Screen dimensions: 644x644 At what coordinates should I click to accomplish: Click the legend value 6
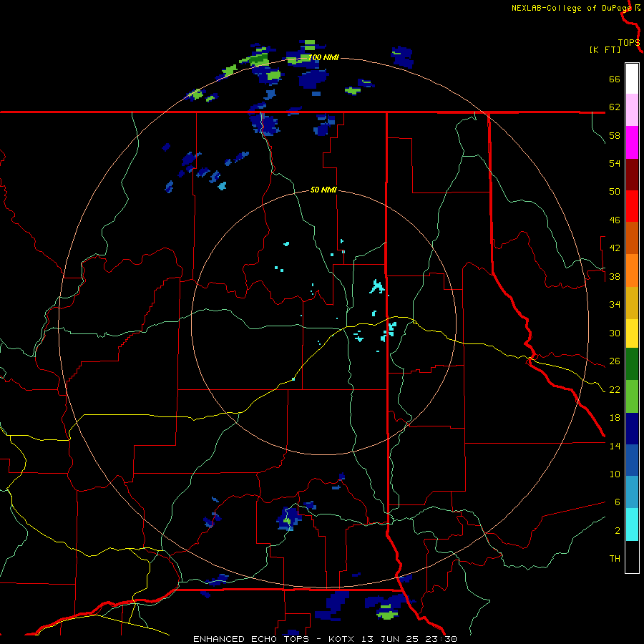617,502
